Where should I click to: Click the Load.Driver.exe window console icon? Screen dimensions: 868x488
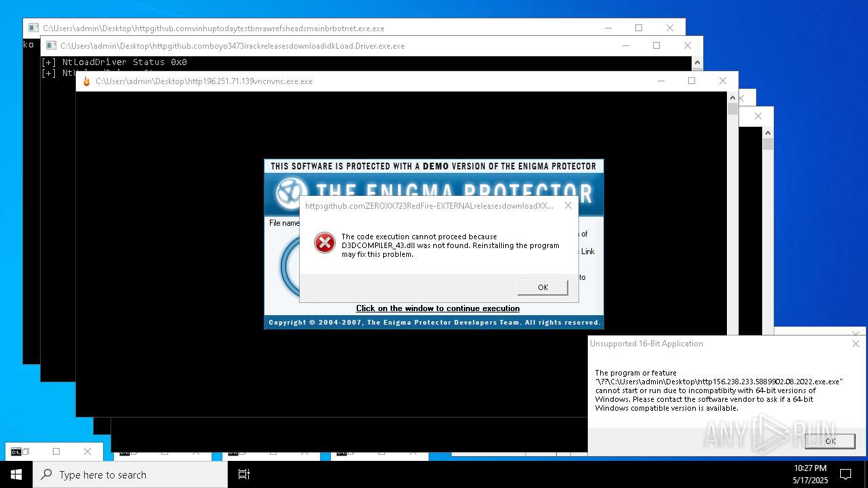(x=51, y=46)
